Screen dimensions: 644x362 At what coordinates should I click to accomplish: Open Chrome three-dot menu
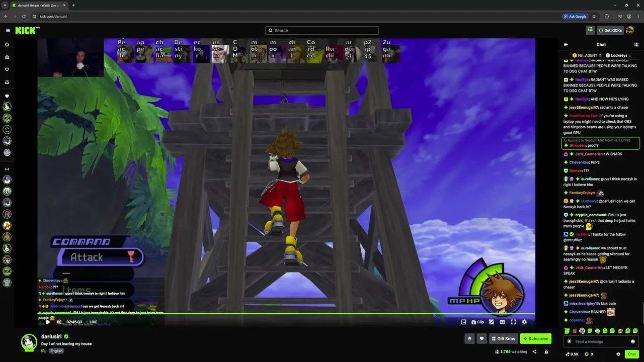[638, 17]
